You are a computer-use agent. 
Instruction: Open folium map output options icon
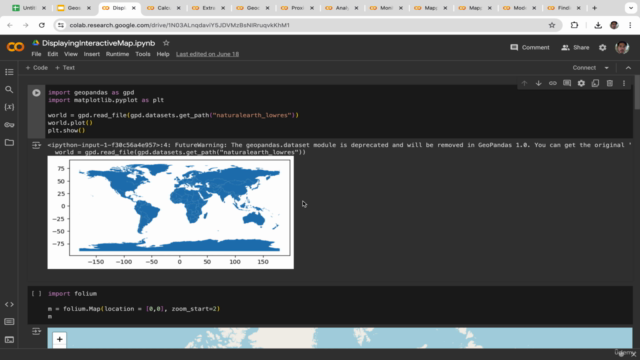36,331
